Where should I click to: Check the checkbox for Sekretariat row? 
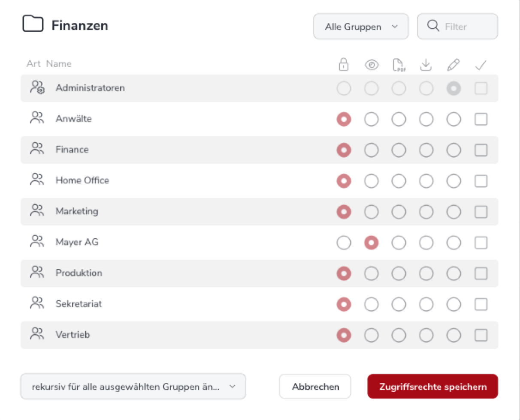click(x=481, y=304)
